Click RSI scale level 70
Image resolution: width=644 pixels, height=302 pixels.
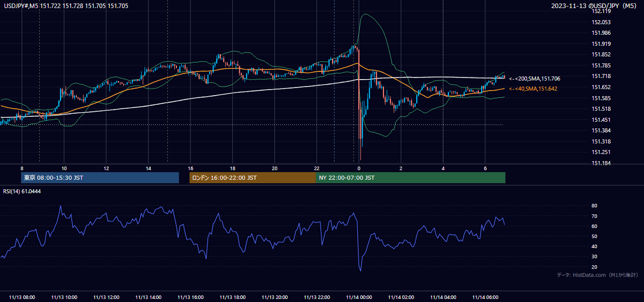594,216
